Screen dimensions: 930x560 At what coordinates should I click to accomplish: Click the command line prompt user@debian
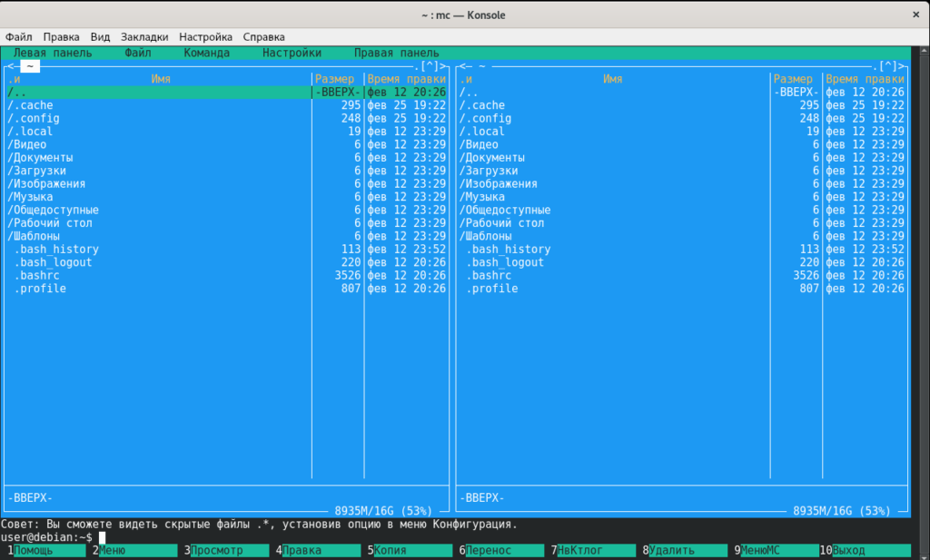[x=46, y=537]
